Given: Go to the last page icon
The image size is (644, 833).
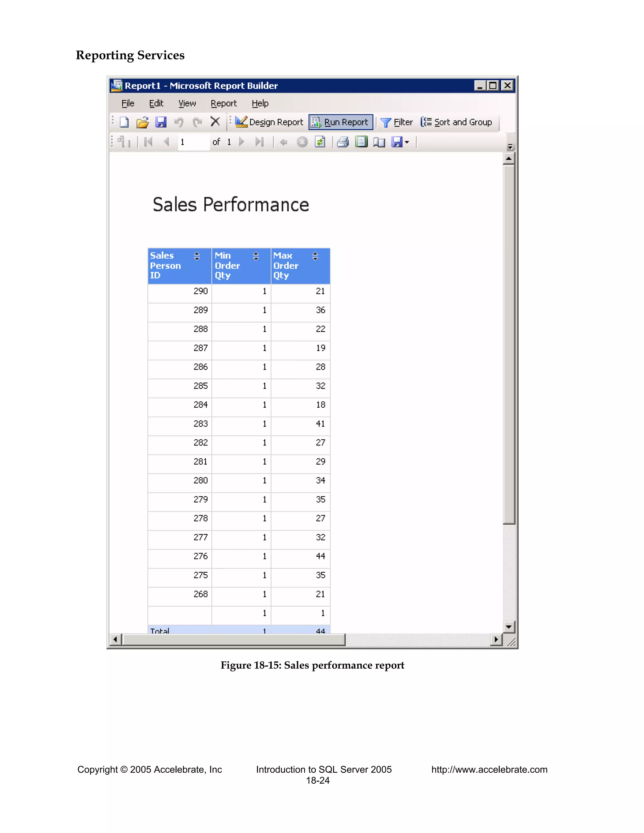Looking at the screenshot, I should [260, 142].
